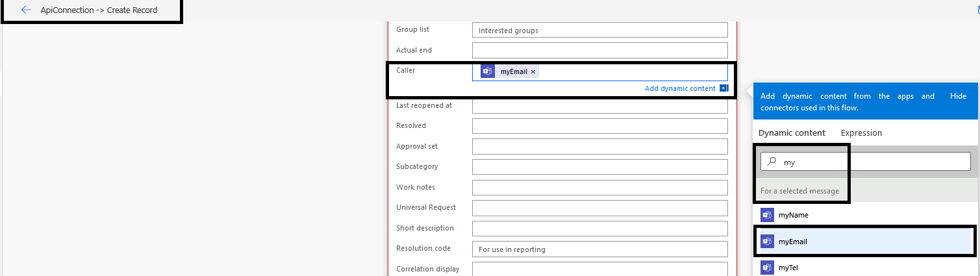Focus the Actual end field

tap(599, 51)
